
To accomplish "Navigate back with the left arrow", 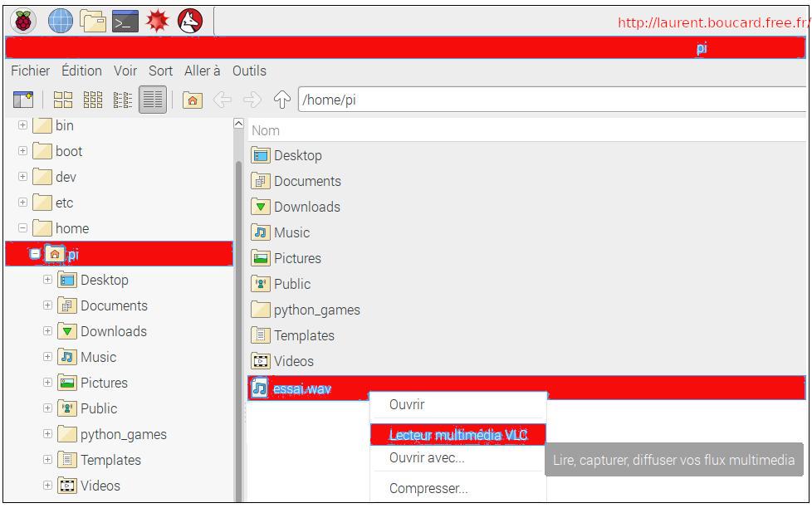I will tap(223, 100).
